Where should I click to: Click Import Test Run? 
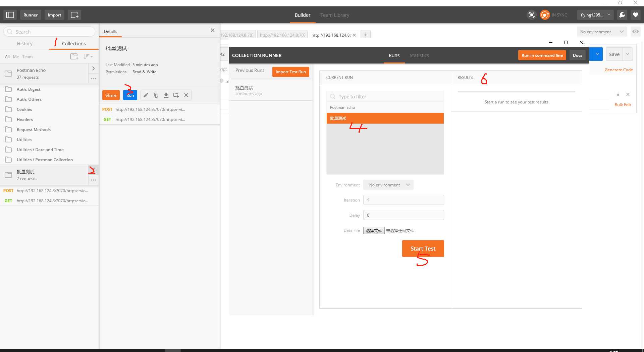click(x=291, y=72)
